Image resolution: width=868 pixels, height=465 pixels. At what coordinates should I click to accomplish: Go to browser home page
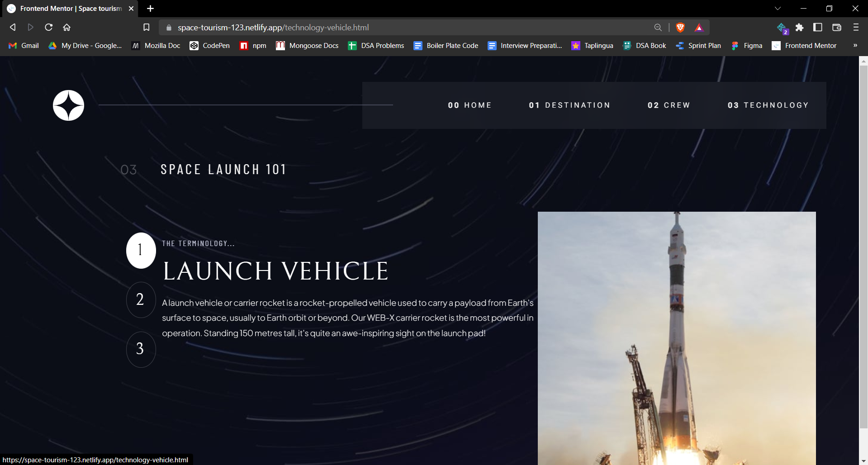coord(66,28)
